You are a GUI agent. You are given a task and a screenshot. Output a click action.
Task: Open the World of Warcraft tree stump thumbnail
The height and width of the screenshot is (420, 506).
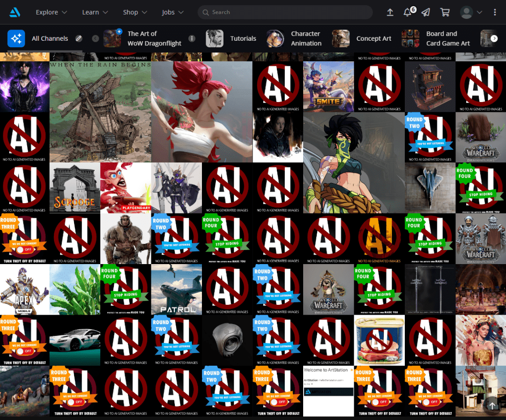pos(481,137)
